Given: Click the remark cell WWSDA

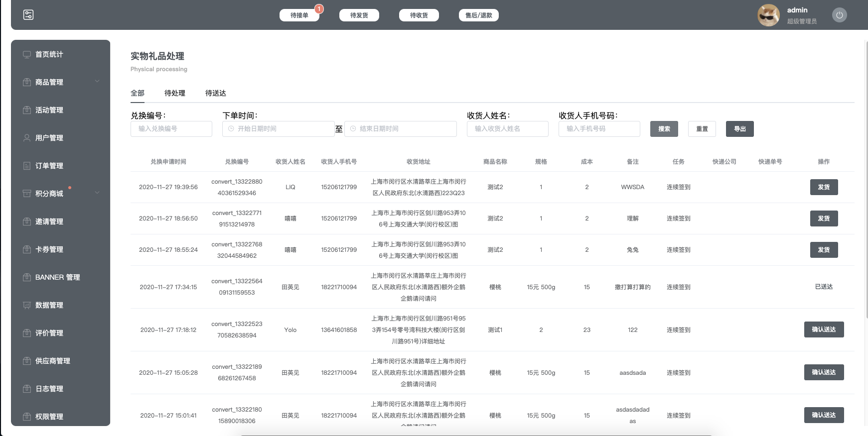Looking at the screenshot, I should 633,187.
